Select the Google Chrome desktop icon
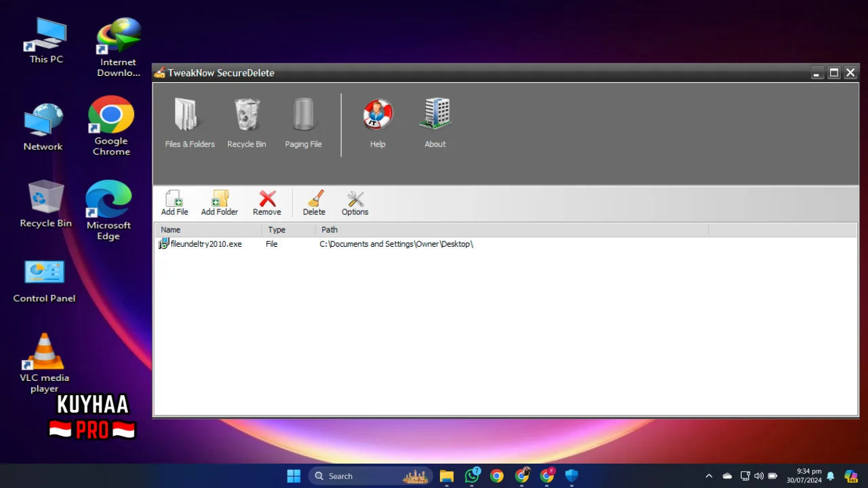Screen dimensions: 868x488 (x=111, y=126)
